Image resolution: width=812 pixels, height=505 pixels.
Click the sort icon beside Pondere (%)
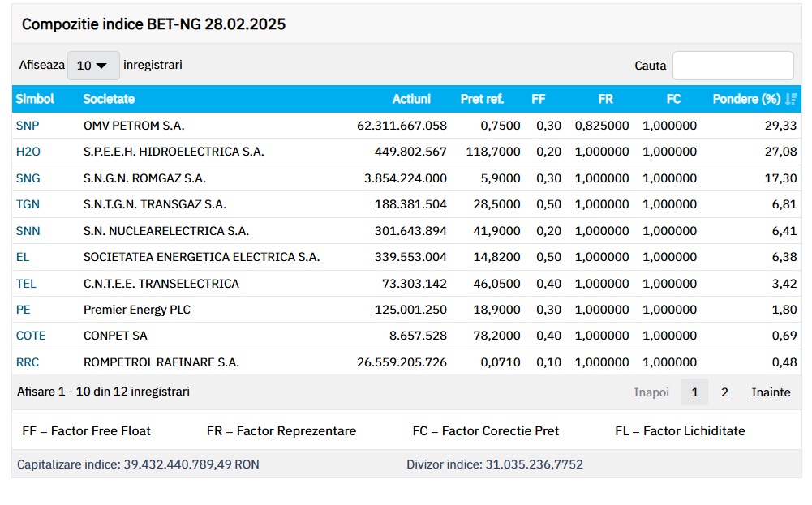pos(791,99)
